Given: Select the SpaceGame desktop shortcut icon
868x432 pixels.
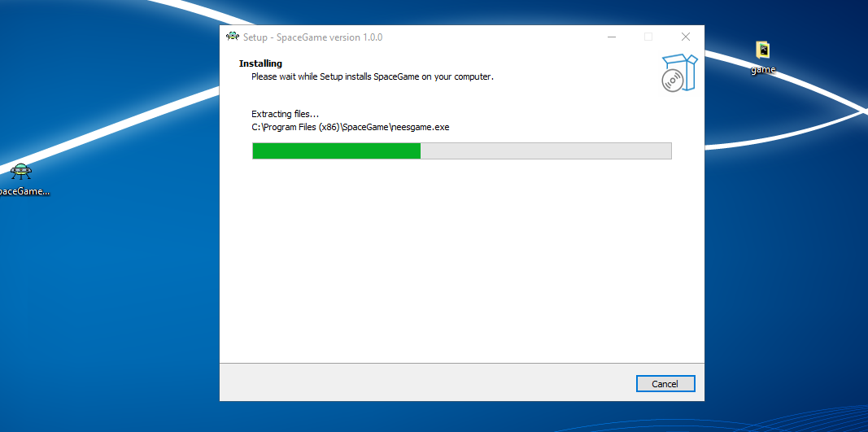Looking at the screenshot, I should (x=21, y=172).
